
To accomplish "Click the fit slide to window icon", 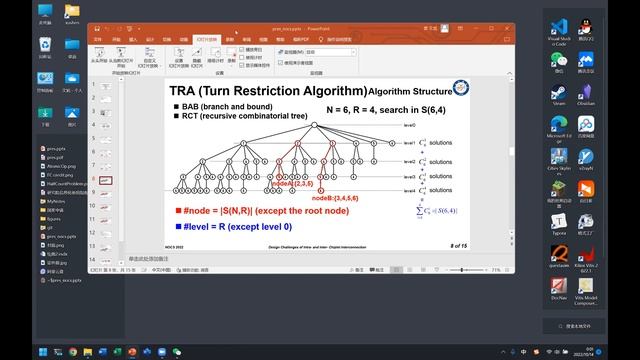I will pyautogui.click(x=507, y=270).
